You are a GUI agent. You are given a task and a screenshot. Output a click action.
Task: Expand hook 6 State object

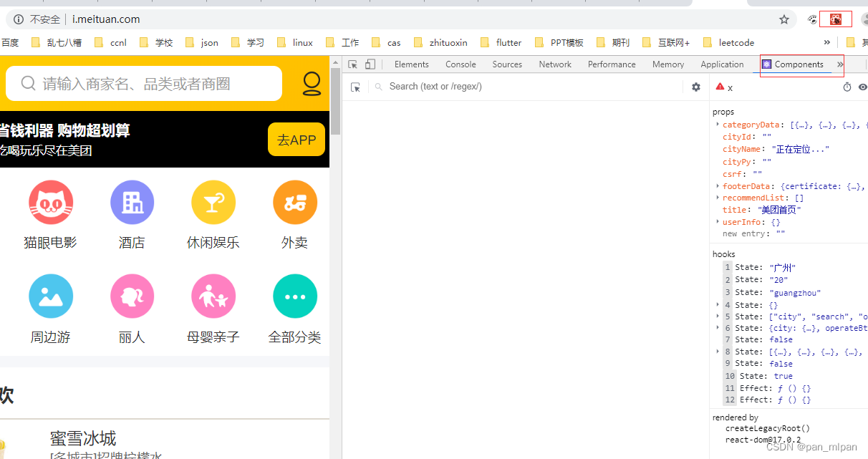tap(718, 328)
